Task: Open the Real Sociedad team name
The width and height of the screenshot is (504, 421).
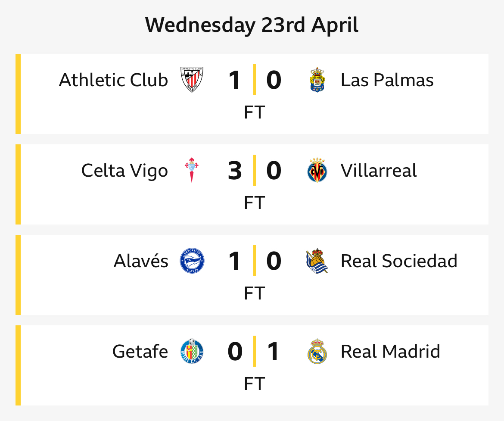Action: pyautogui.click(x=399, y=261)
